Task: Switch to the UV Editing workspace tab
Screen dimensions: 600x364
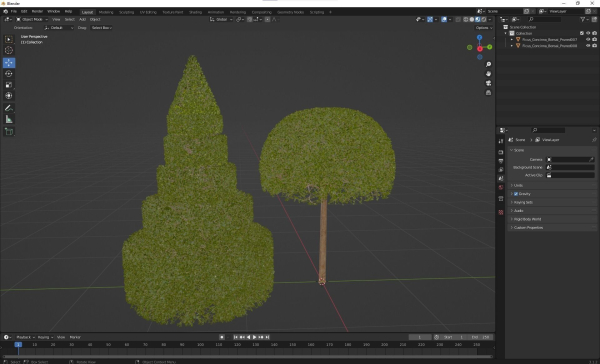Action: click(148, 12)
